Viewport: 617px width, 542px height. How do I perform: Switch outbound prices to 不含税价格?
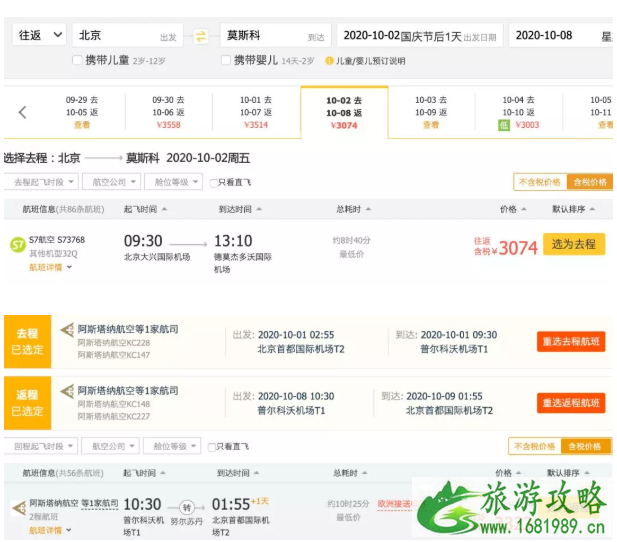coord(539,182)
